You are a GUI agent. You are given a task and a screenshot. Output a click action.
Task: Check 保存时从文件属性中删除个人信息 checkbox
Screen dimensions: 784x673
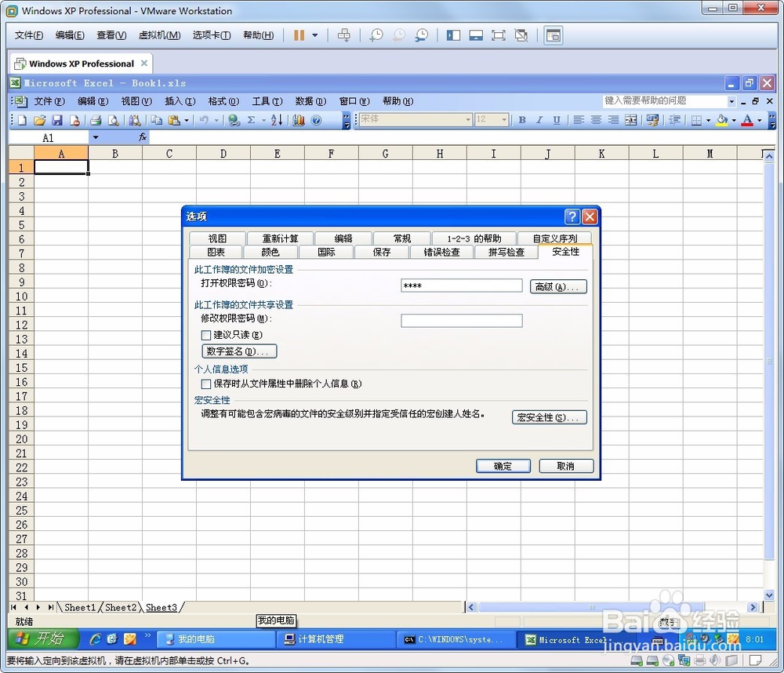point(206,384)
